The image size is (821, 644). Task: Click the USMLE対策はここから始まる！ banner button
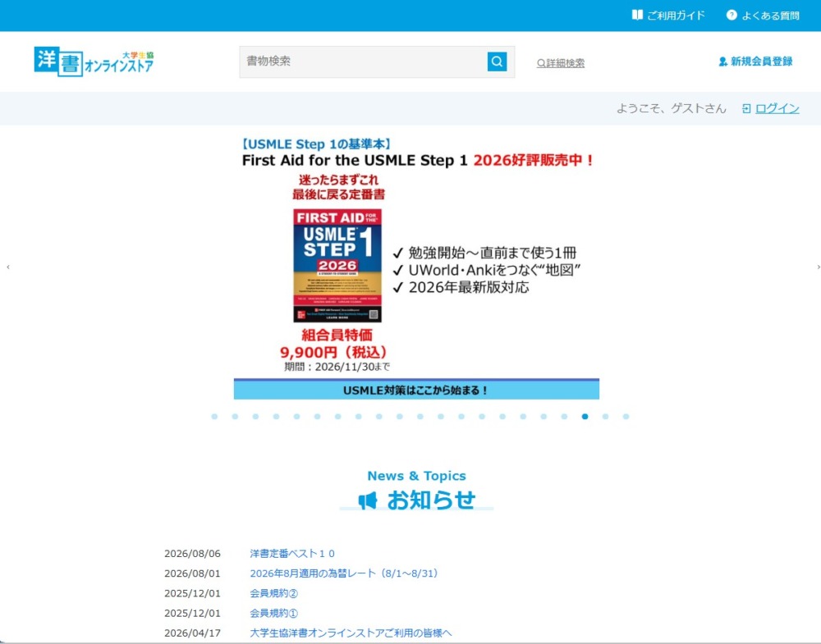click(x=416, y=389)
